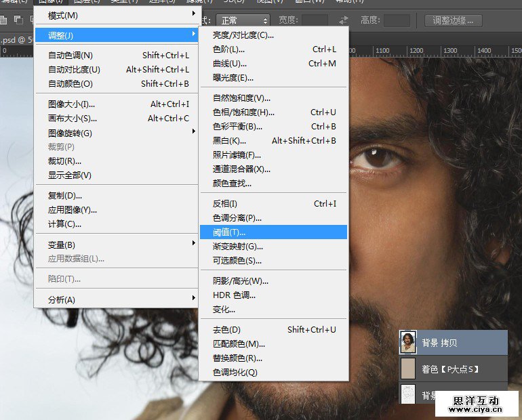Apply 去色(D) desaturate command
The image size is (522, 420).
click(273, 330)
